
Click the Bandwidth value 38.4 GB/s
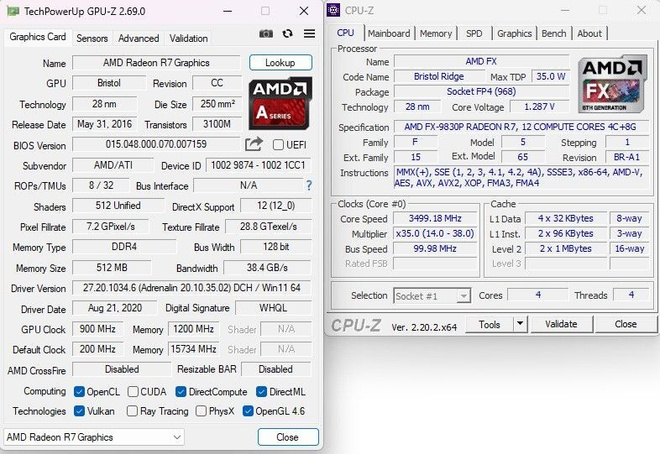[x=267, y=268]
